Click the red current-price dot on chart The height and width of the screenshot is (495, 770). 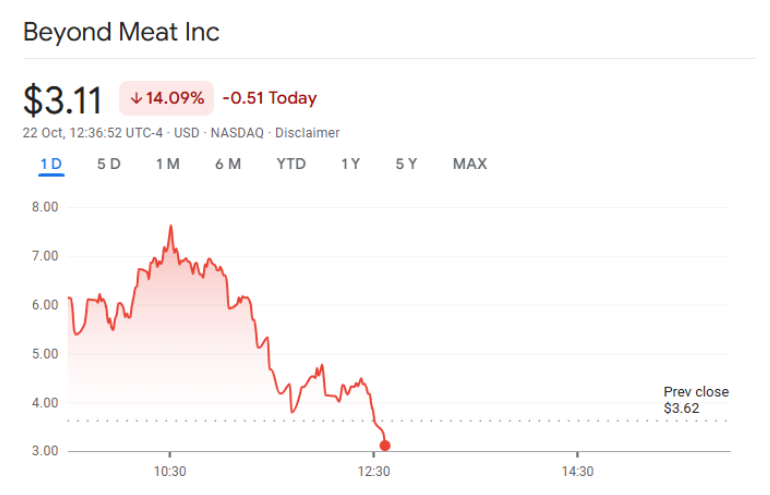(x=385, y=446)
